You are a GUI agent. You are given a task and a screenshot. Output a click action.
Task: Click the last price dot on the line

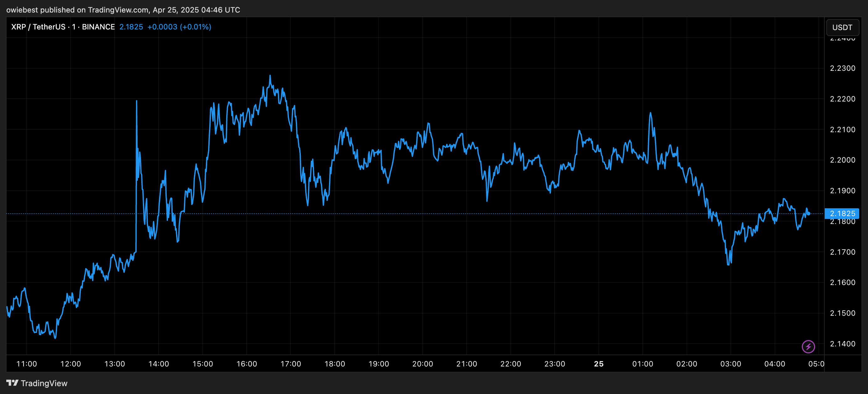[x=808, y=214]
